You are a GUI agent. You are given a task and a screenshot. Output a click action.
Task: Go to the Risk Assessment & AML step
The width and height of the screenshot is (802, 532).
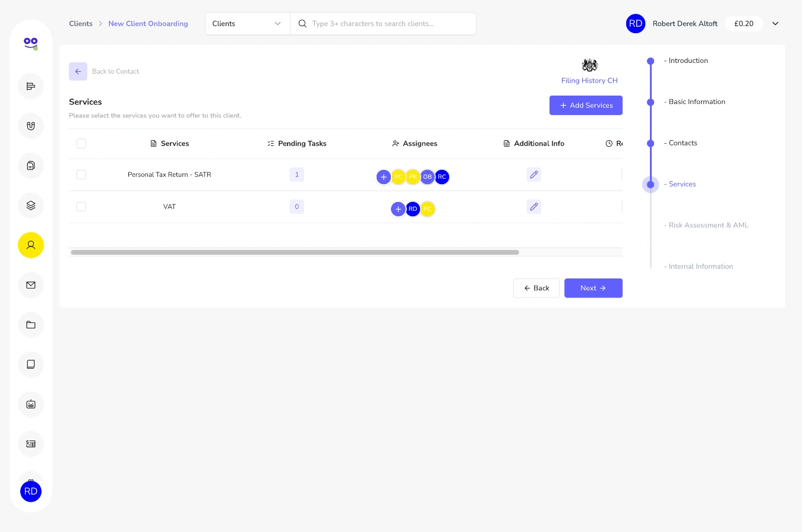[706, 225]
